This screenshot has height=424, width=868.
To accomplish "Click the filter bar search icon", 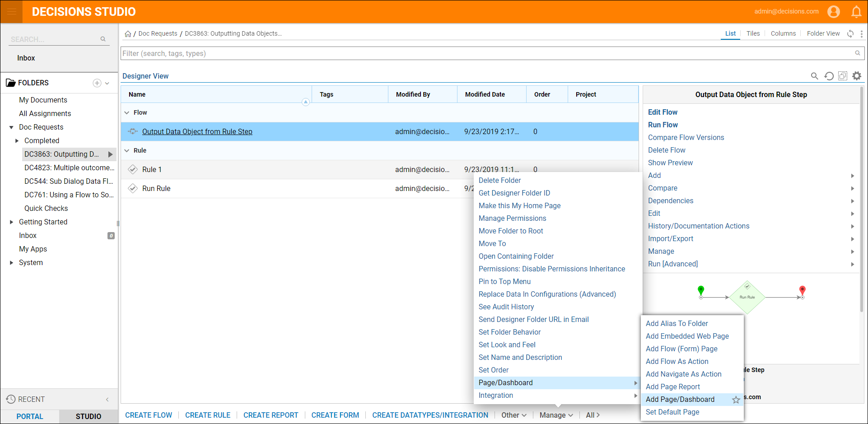I will [858, 53].
